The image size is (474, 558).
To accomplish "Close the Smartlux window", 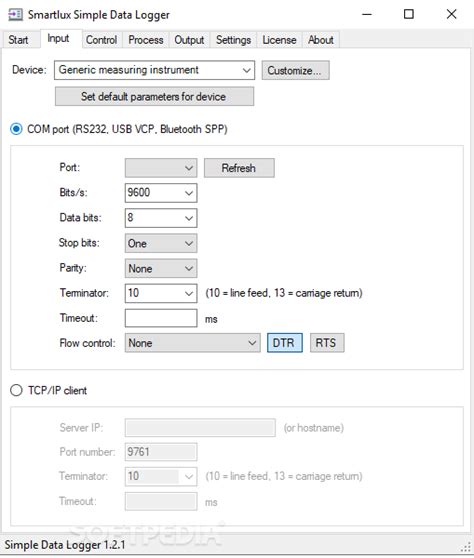I will click(x=452, y=15).
